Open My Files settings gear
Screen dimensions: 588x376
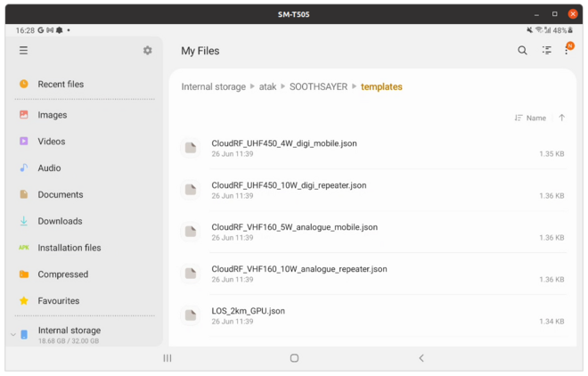(147, 50)
